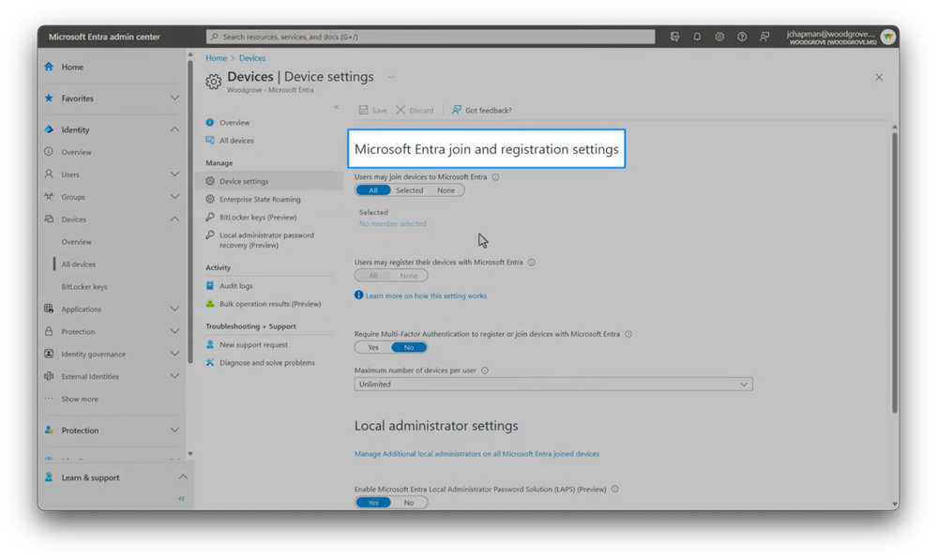Expand the Favorites chevron
The width and height of the screenshot is (937, 560).
174,98
